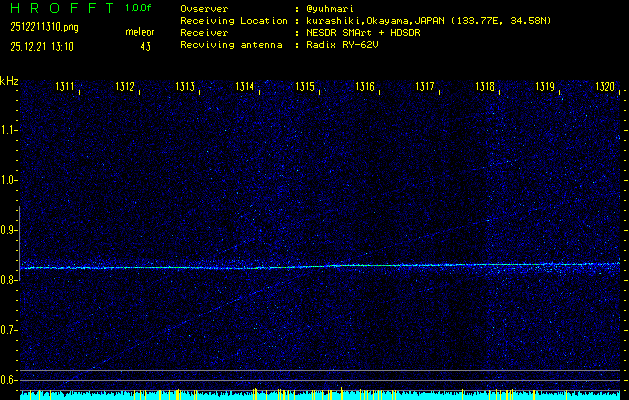Click the 1311 time marker
Image resolution: width=629 pixels, height=400 pixels.
[66, 88]
